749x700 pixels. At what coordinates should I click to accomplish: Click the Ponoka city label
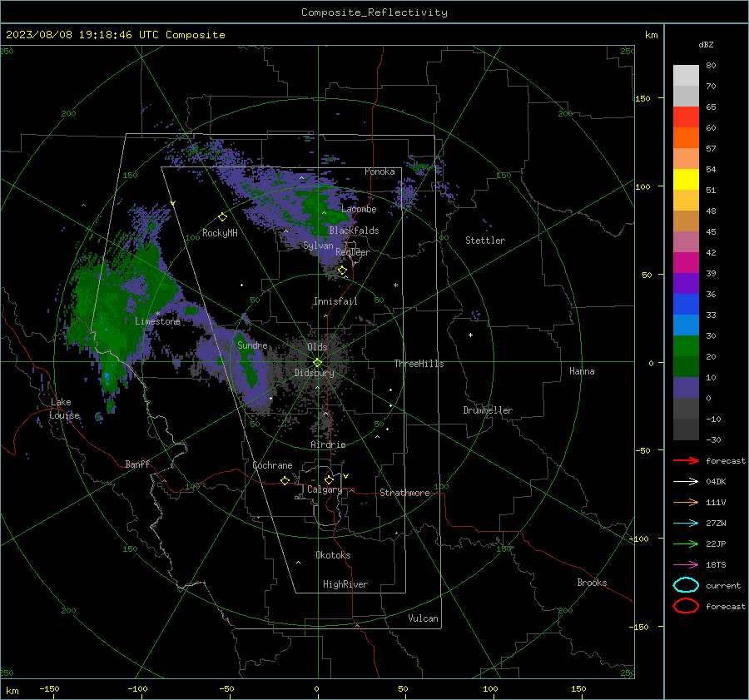[379, 171]
